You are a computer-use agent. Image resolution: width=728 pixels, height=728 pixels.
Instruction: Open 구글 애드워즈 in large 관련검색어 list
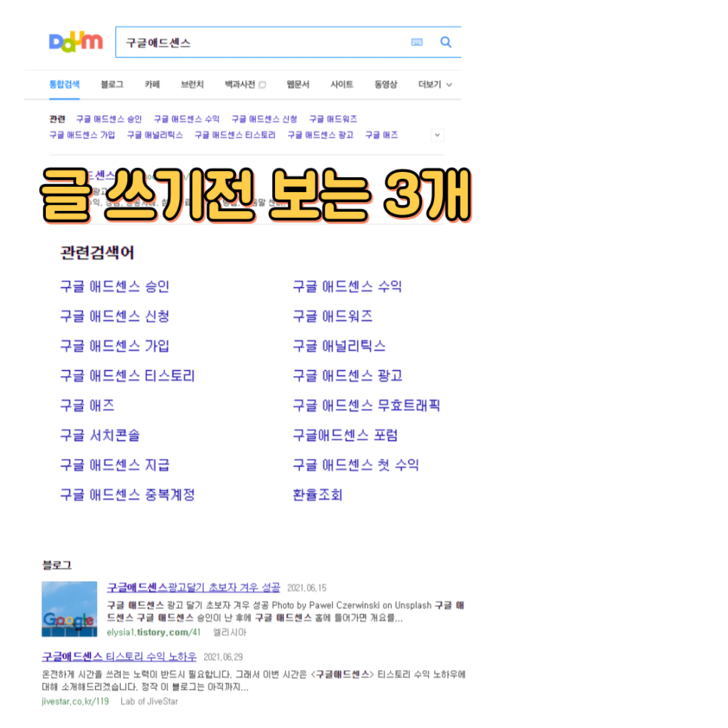point(332,317)
